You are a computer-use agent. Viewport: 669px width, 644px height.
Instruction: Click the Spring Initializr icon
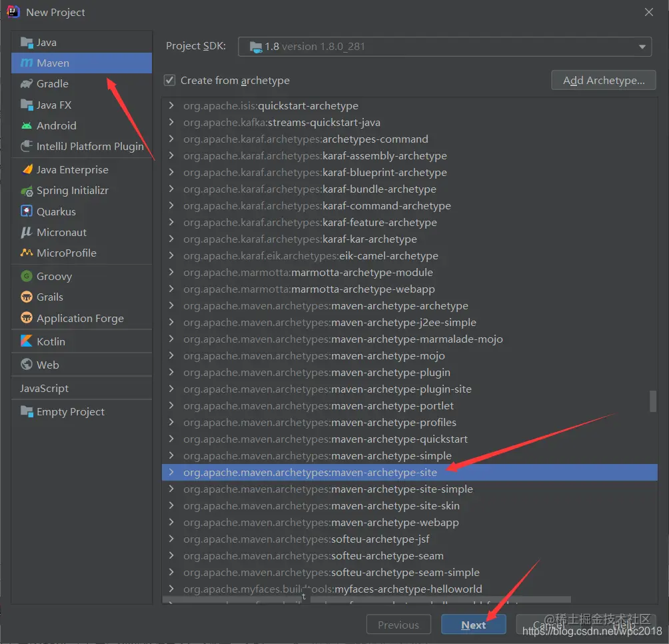click(27, 191)
